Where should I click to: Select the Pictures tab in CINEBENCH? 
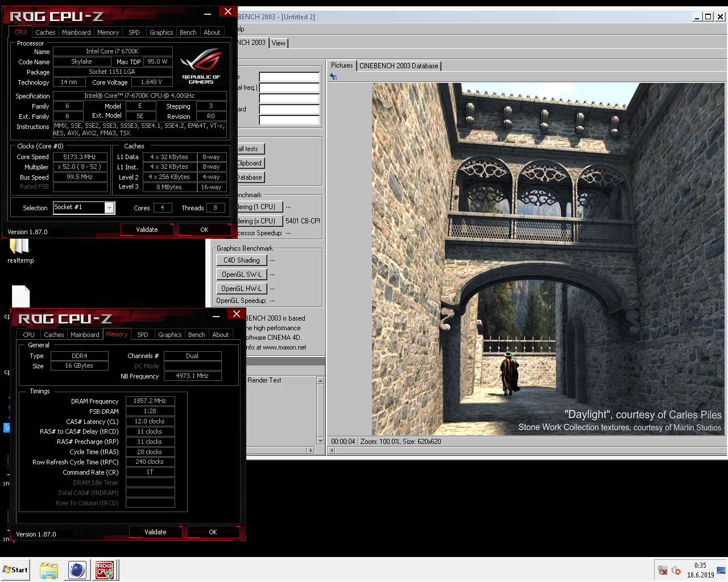(342, 65)
